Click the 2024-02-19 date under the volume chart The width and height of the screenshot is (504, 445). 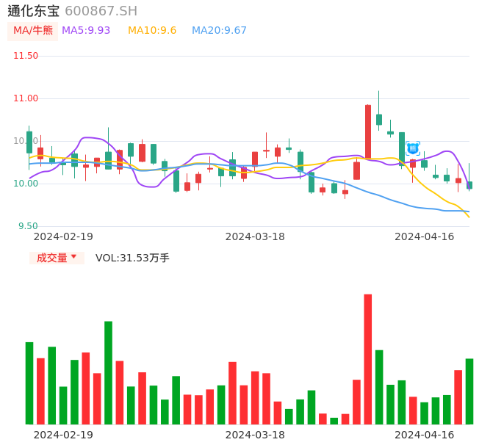coord(63,435)
